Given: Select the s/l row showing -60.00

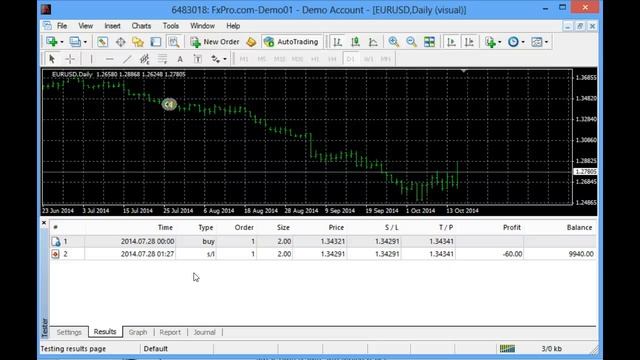Looking at the screenshot, I should (x=323, y=254).
